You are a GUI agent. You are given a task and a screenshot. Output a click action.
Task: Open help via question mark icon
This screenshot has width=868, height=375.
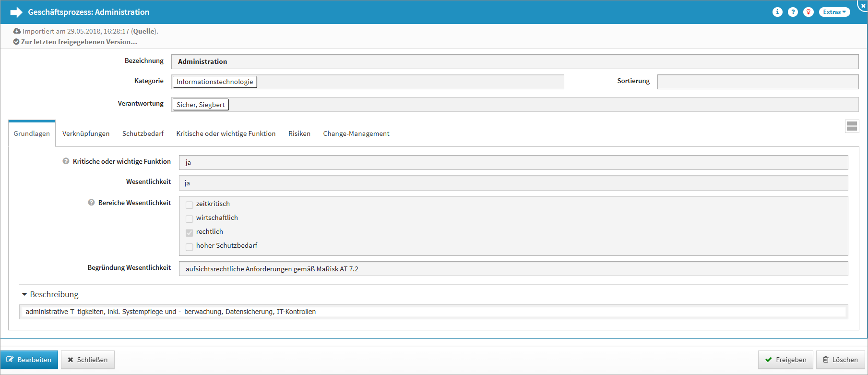click(x=793, y=12)
